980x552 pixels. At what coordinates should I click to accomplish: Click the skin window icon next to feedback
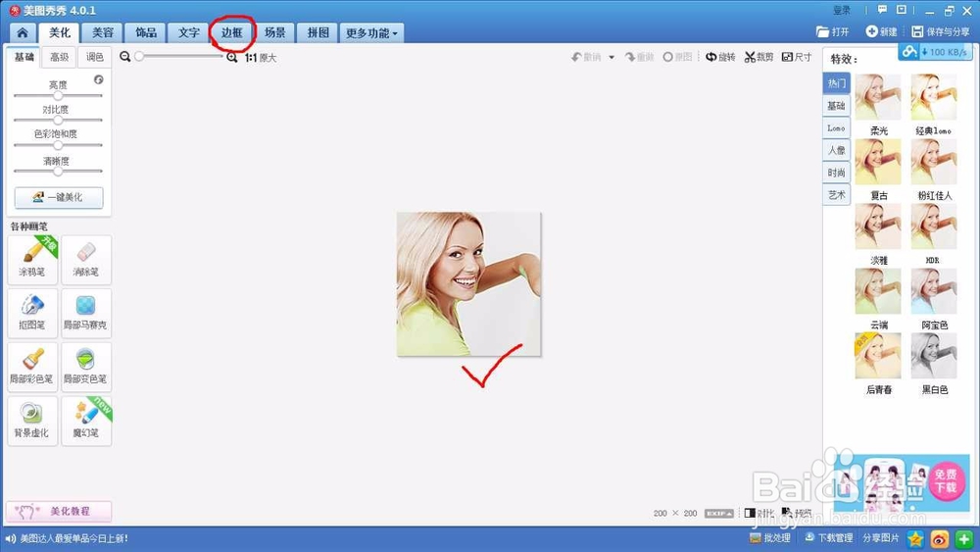tap(902, 10)
